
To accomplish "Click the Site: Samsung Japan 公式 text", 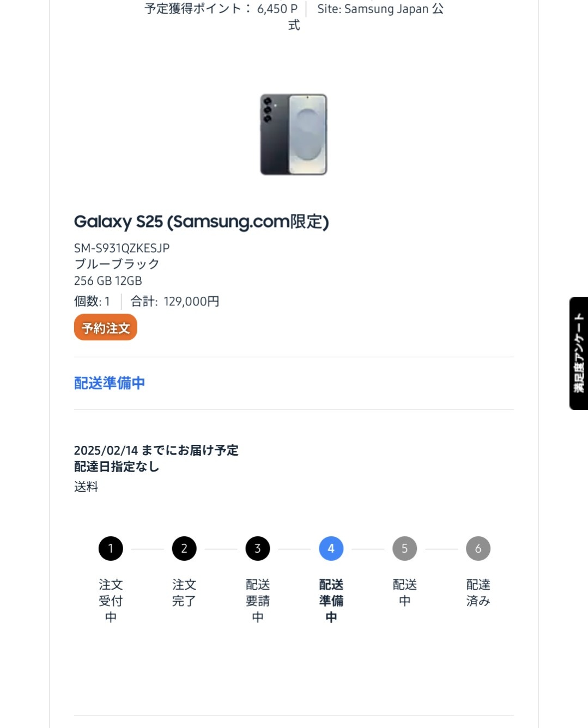I will (x=380, y=9).
